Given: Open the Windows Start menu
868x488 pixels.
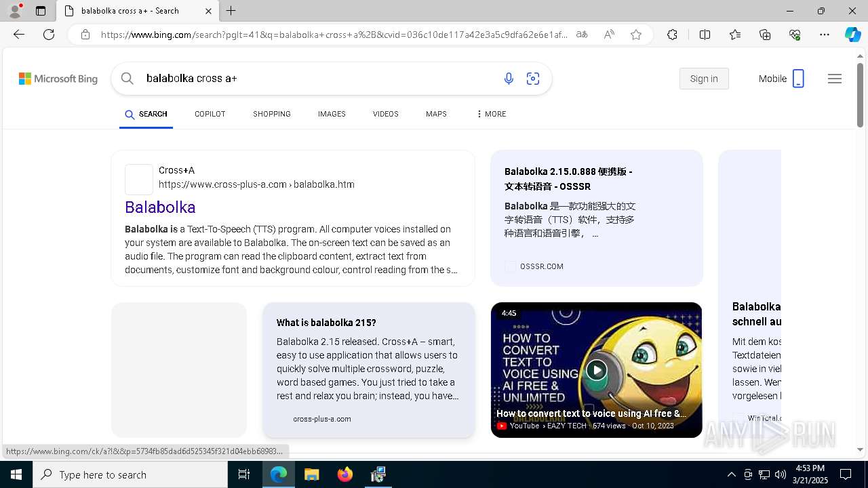Looking at the screenshot, I should (x=16, y=474).
